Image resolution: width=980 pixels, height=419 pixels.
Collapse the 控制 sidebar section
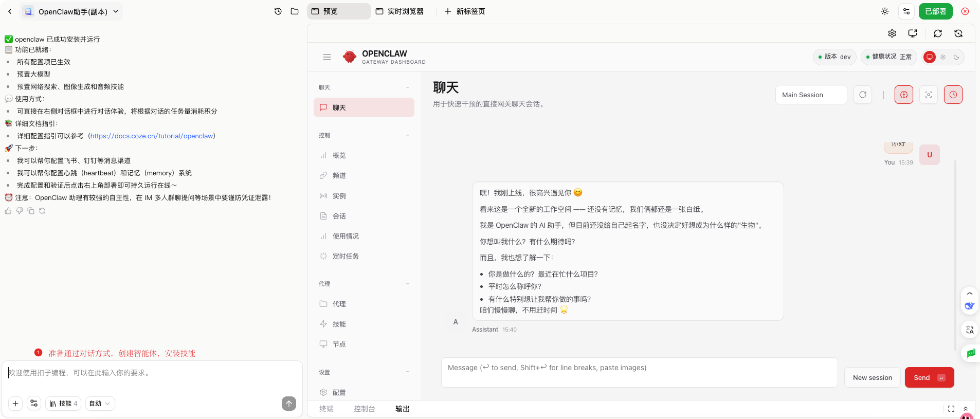(407, 135)
